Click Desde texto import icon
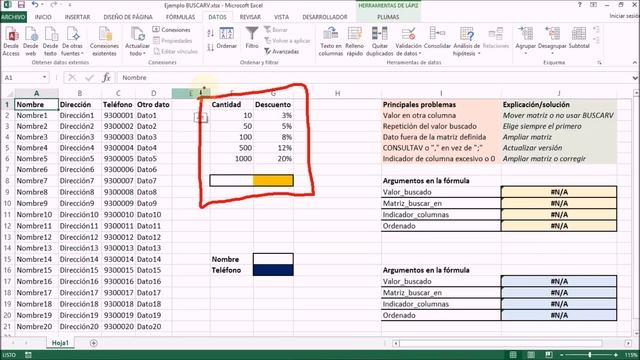 tap(50, 42)
